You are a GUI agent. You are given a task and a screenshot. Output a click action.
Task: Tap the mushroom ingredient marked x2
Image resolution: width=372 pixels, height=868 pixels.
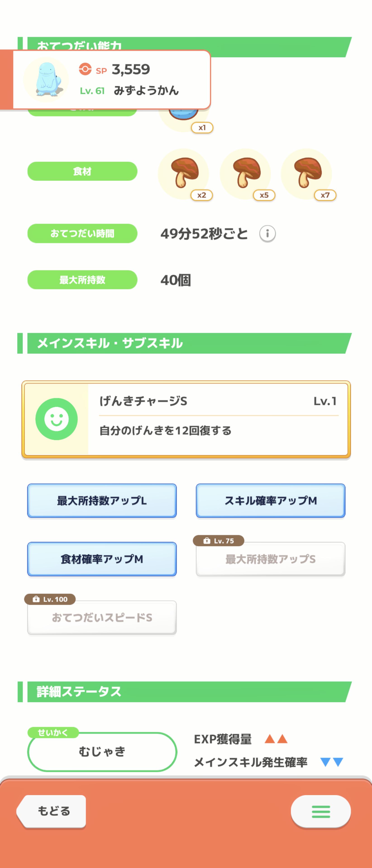point(184,174)
